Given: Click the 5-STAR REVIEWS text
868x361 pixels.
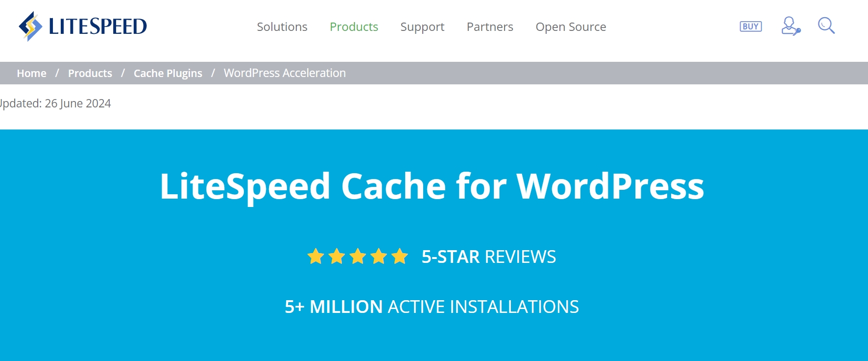Looking at the screenshot, I should (x=489, y=257).
